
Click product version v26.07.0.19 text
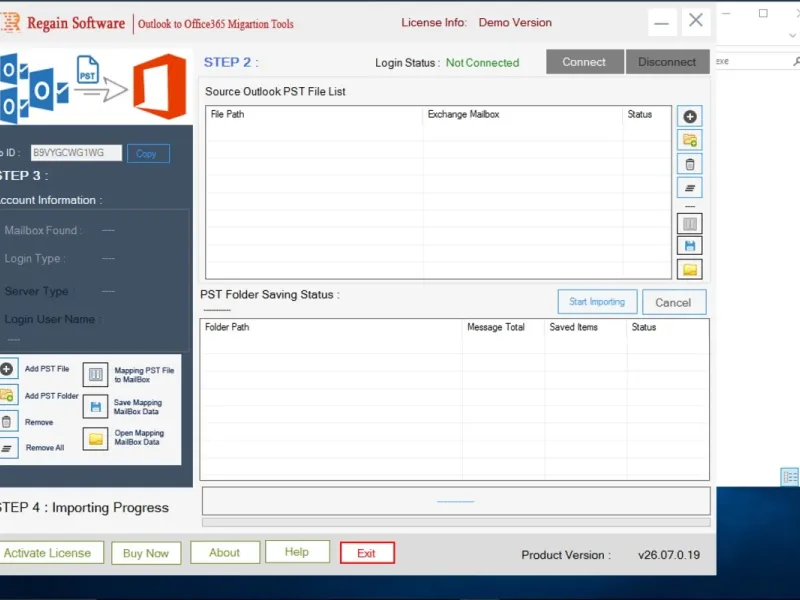click(x=669, y=555)
